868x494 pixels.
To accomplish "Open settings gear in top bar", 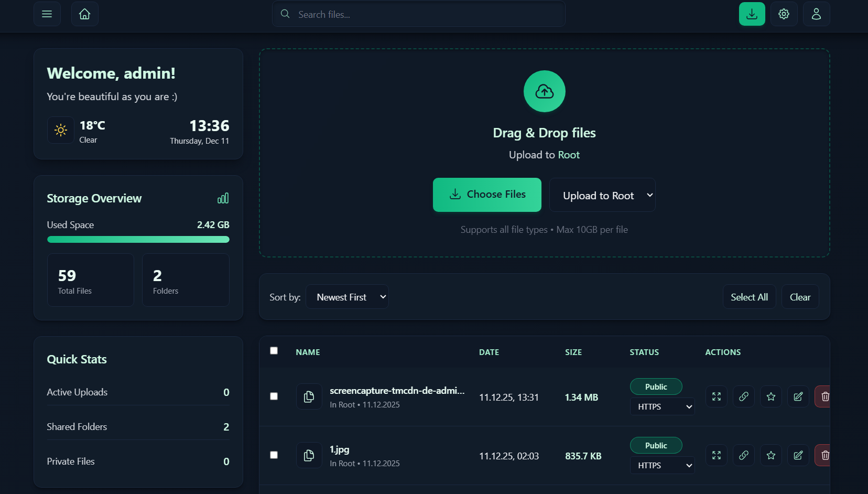I will click(784, 14).
